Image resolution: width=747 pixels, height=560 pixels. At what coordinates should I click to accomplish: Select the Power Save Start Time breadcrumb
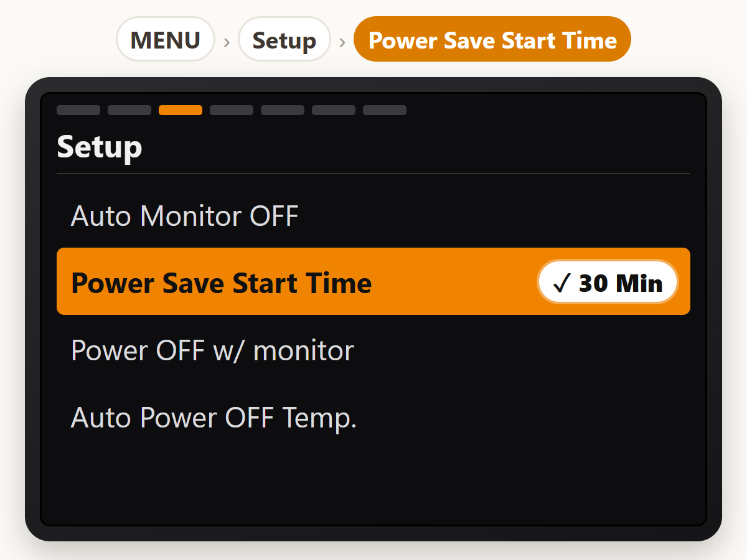click(x=492, y=39)
